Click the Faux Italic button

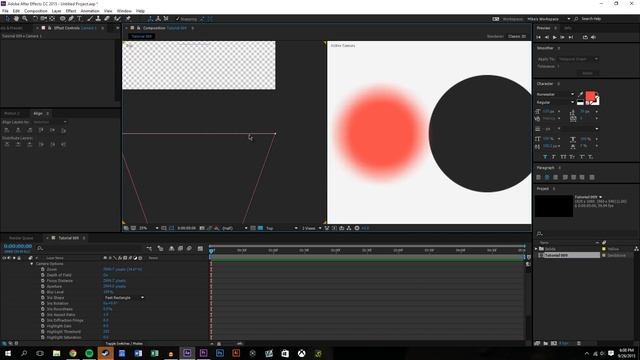pos(554,157)
